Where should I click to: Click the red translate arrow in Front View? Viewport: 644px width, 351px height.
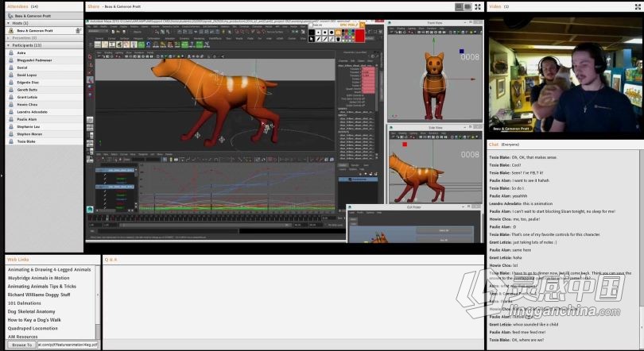(472, 79)
